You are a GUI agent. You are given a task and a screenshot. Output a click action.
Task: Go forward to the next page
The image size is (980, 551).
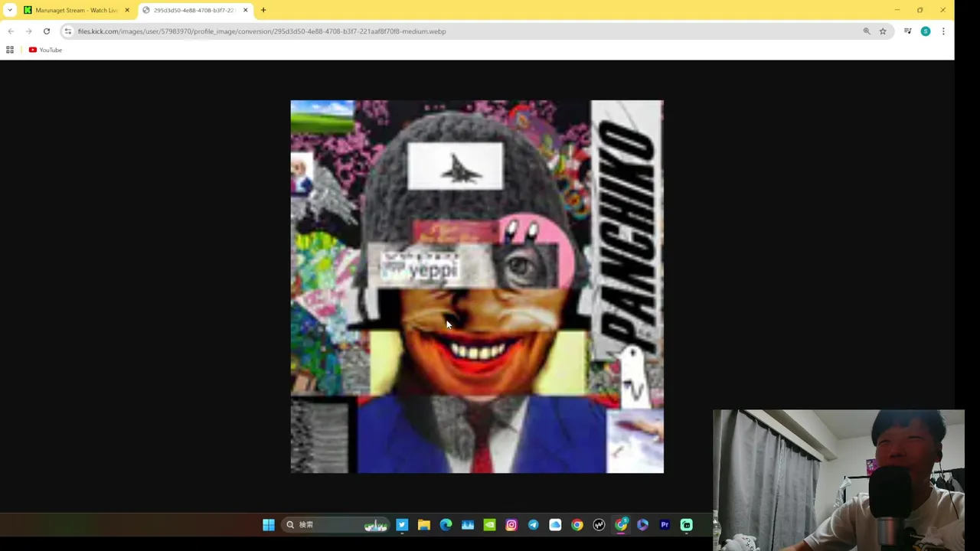click(x=28, y=31)
